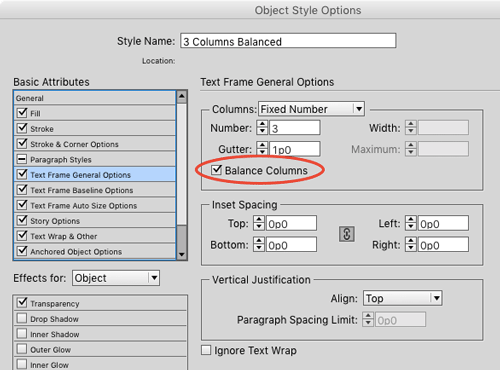This screenshot has width=500, height=370.
Task: Select the General category row
Action: [x=95, y=98]
